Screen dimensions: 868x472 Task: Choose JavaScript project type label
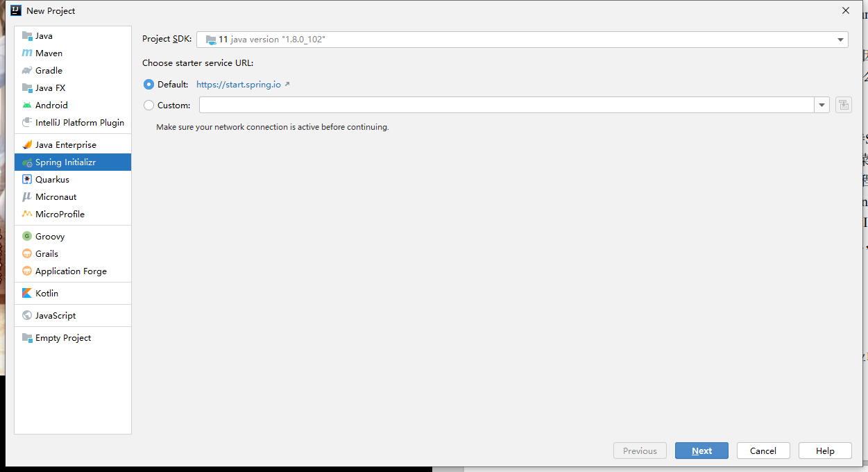pyautogui.click(x=56, y=316)
